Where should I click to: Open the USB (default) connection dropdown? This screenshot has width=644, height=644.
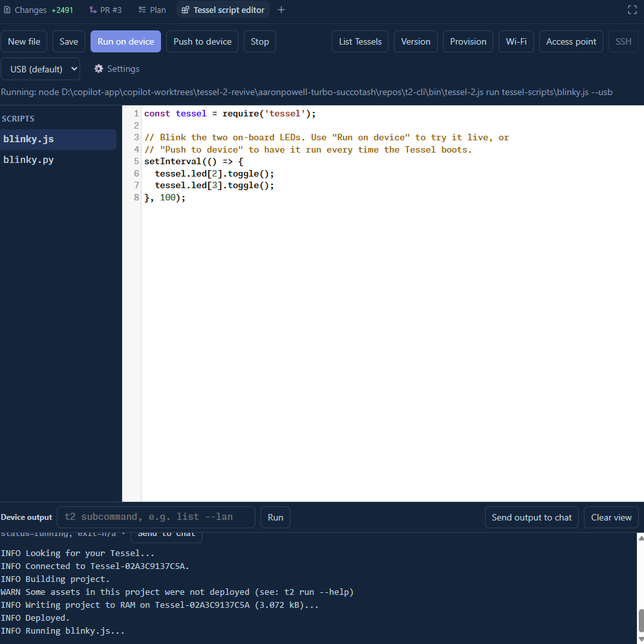point(40,69)
